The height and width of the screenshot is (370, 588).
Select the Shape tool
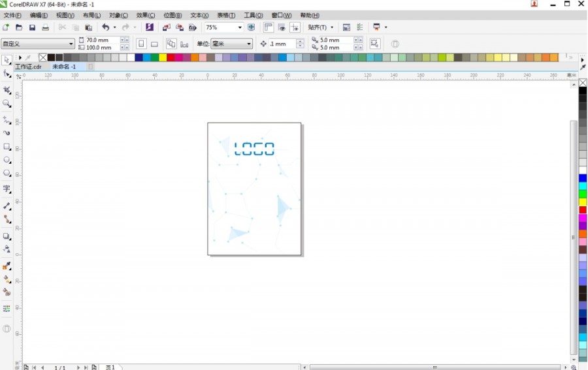click(7, 73)
